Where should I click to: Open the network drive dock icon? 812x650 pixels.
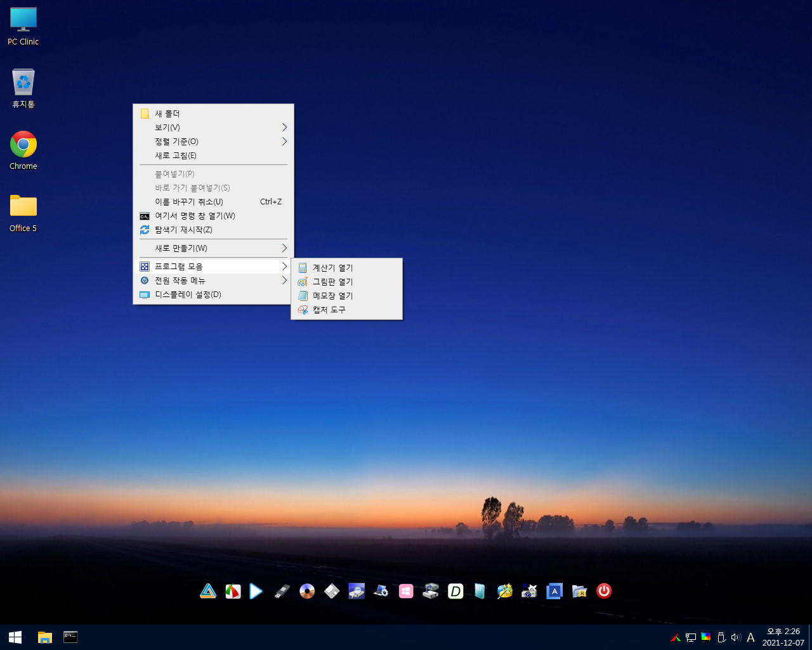coord(431,592)
